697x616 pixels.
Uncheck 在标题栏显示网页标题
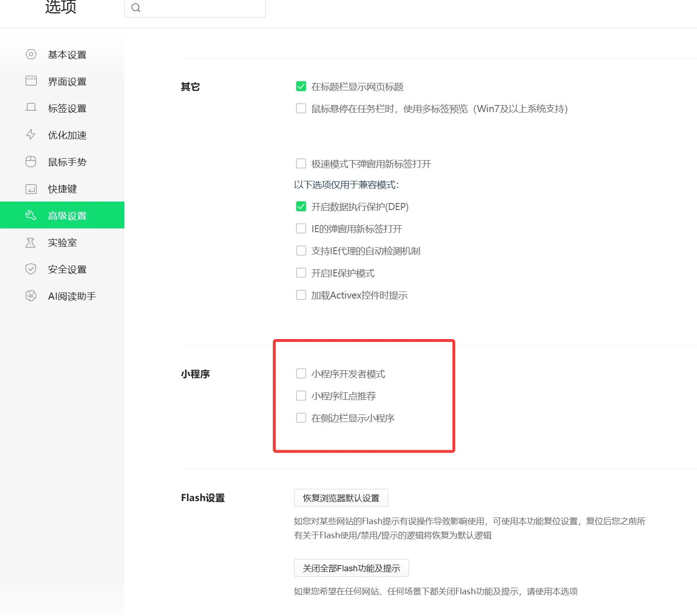(x=301, y=86)
